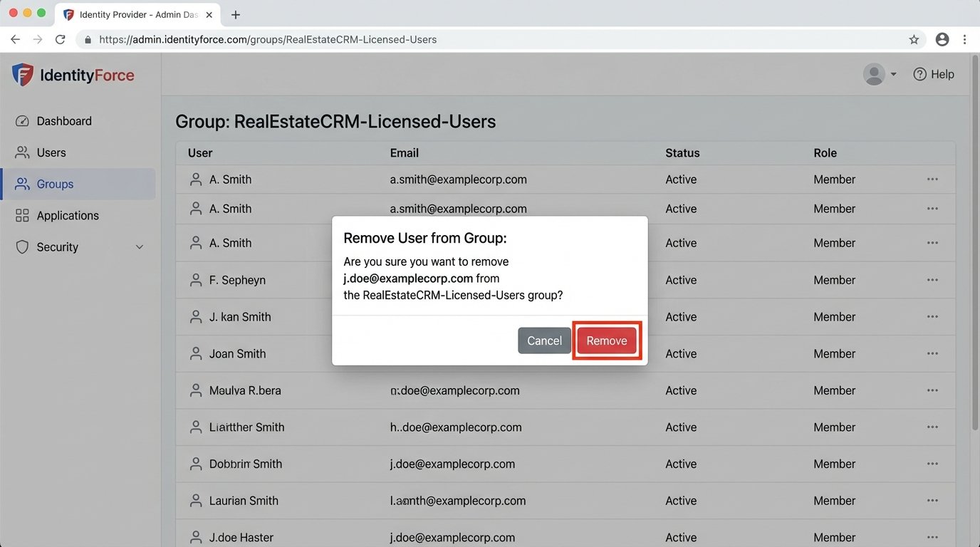
Task: Confirm removal with the Remove button
Action: click(606, 340)
